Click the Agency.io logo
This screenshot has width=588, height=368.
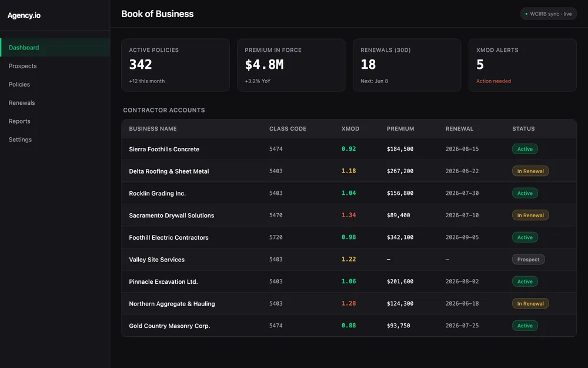click(x=24, y=15)
